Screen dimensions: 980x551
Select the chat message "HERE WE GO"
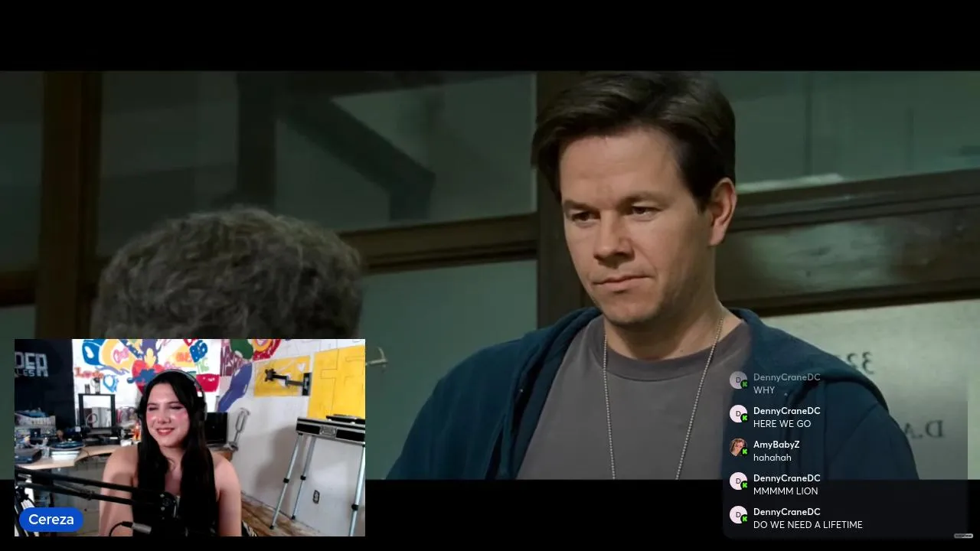pos(782,424)
